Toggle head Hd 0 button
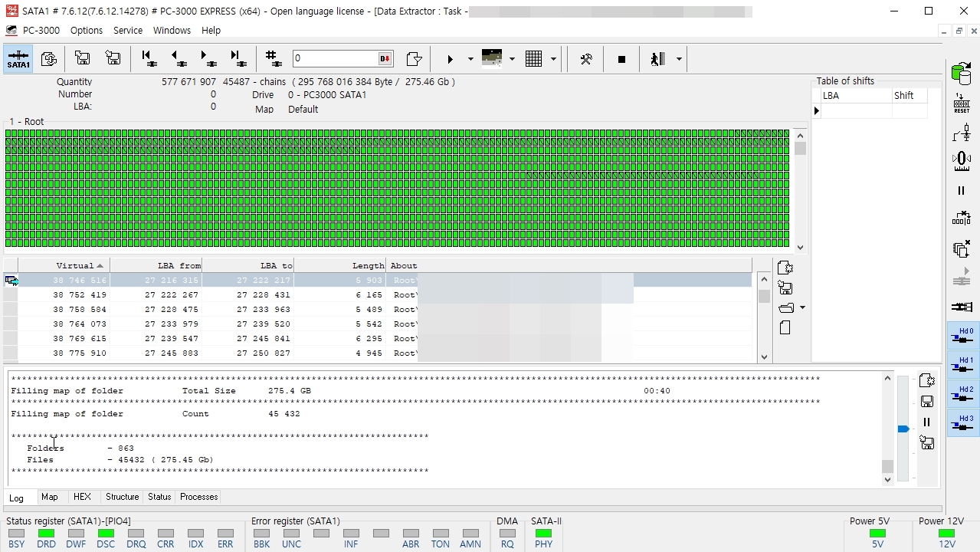This screenshot has height=552, width=980. pyautogui.click(x=962, y=336)
